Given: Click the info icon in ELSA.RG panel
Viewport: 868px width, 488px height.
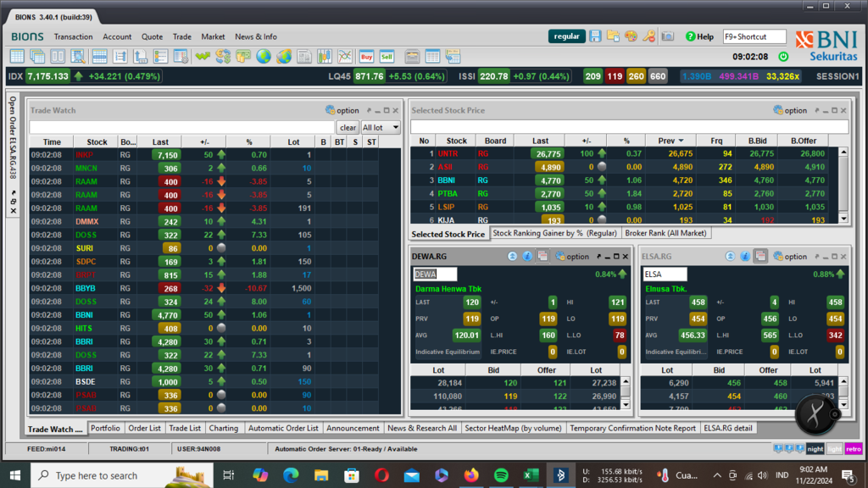Looking at the screenshot, I should [745, 256].
